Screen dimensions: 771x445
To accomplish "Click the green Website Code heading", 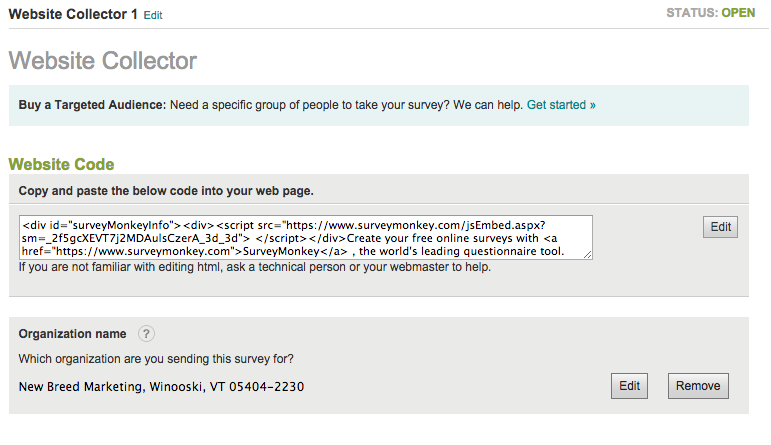I will point(61,164).
